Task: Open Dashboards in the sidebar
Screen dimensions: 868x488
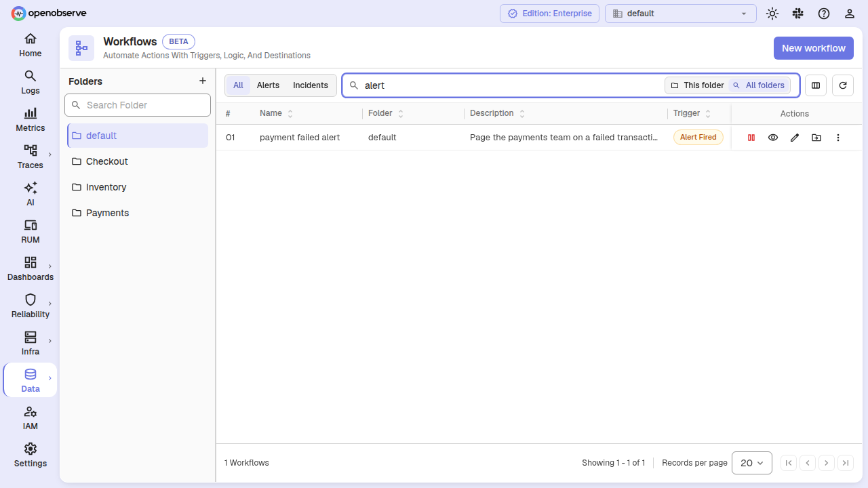Action: [x=30, y=269]
